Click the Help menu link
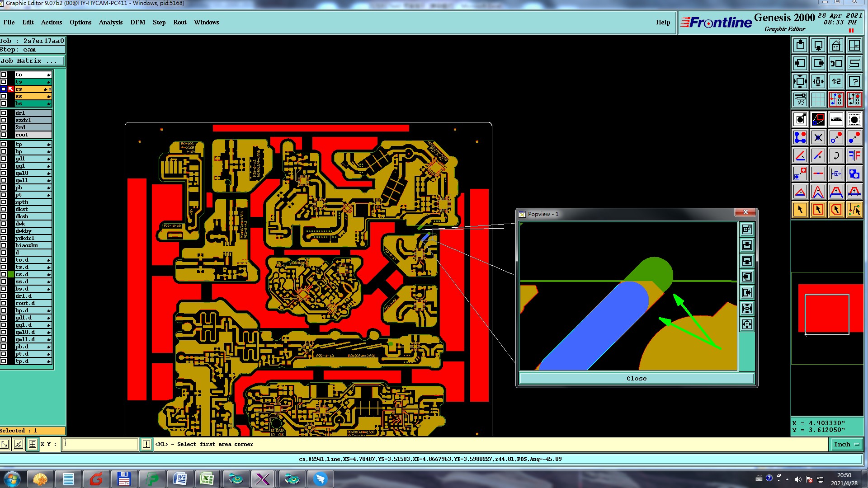Screen dimensions: 868x488 [663, 22]
